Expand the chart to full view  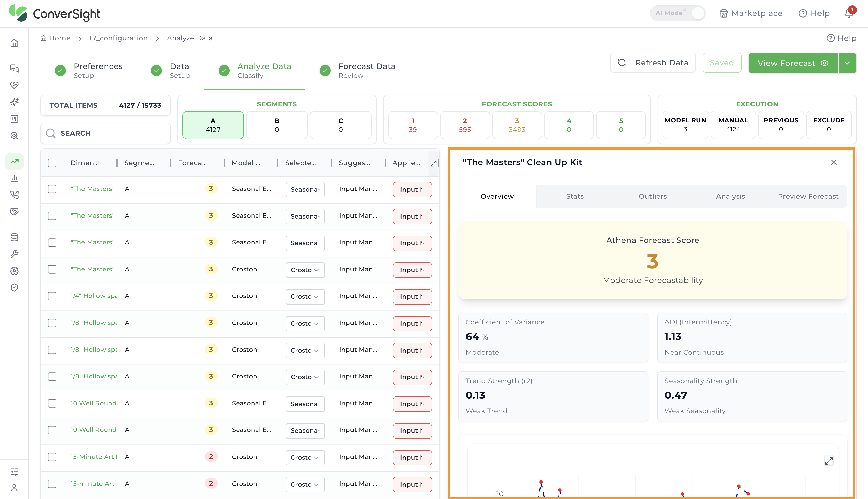point(829,461)
